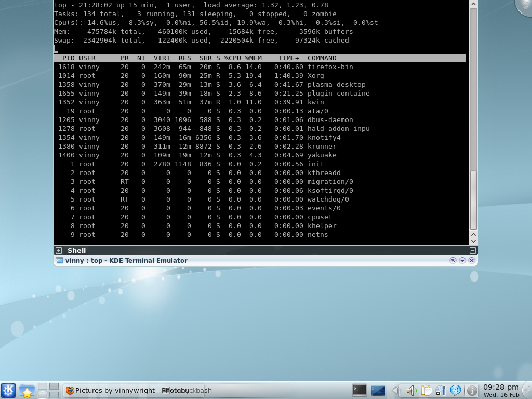
Task: Click the window title vinny : top - KDE Terminal Emulator
Action: pyautogui.click(x=126, y=261)
